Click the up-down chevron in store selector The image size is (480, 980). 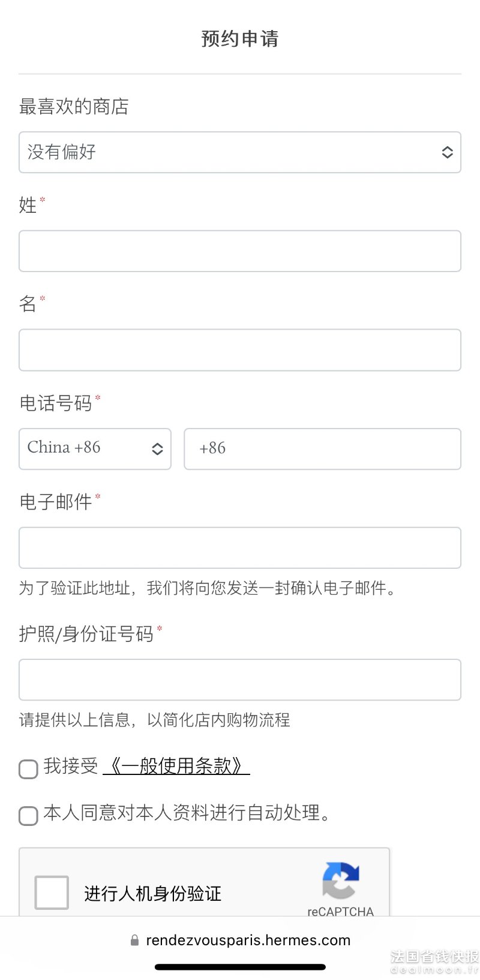point(448,152)
